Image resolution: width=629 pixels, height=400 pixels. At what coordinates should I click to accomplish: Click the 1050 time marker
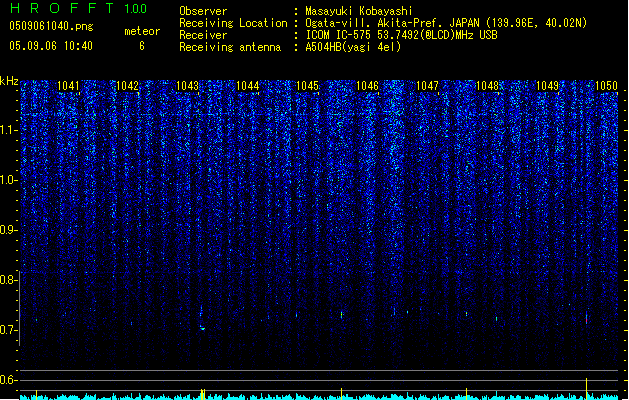point(607,85)
